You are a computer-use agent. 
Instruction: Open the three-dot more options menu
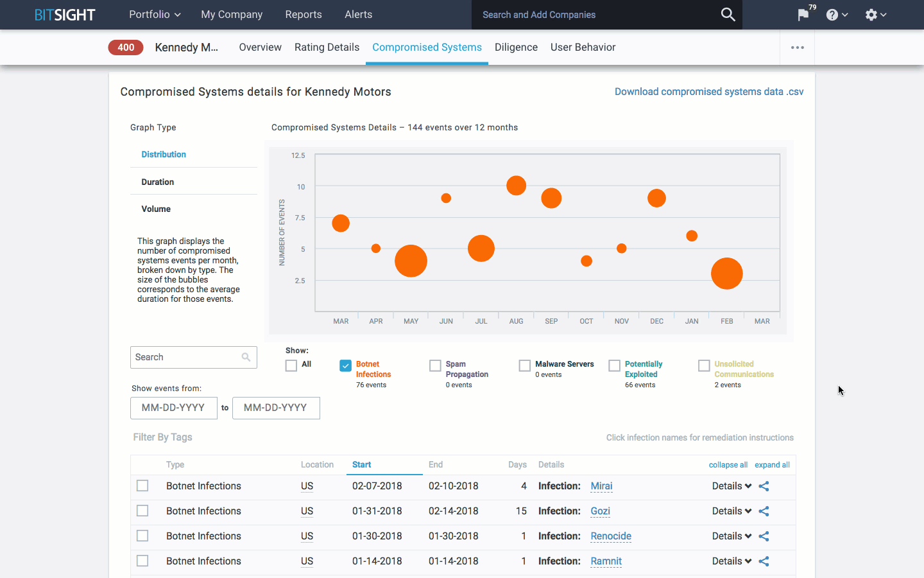(798, 48)
